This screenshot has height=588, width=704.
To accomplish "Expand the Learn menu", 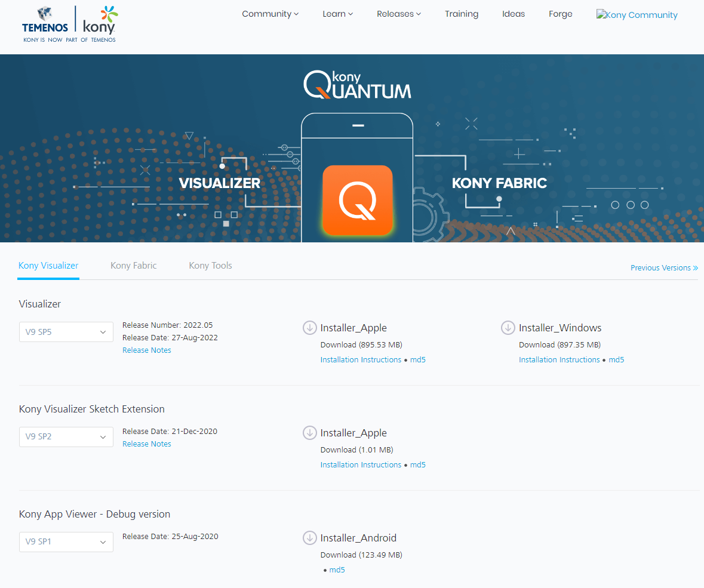I will (337, 14).
